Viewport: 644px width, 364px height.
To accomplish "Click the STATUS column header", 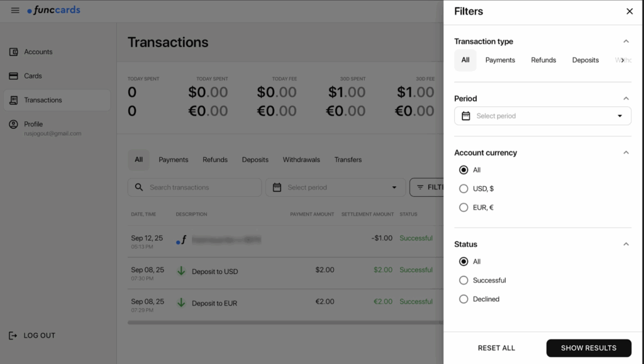I will coord(408,214).
